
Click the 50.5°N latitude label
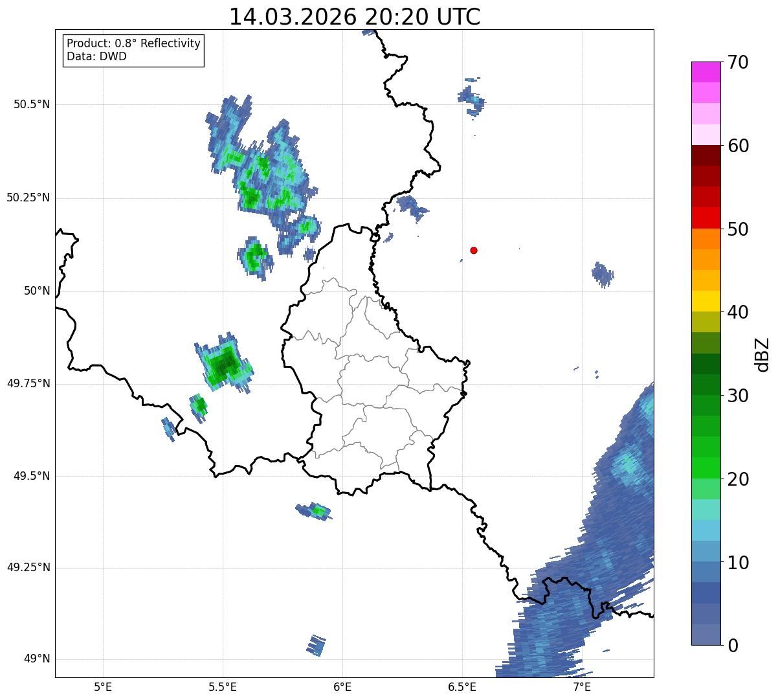pos(31,104)
